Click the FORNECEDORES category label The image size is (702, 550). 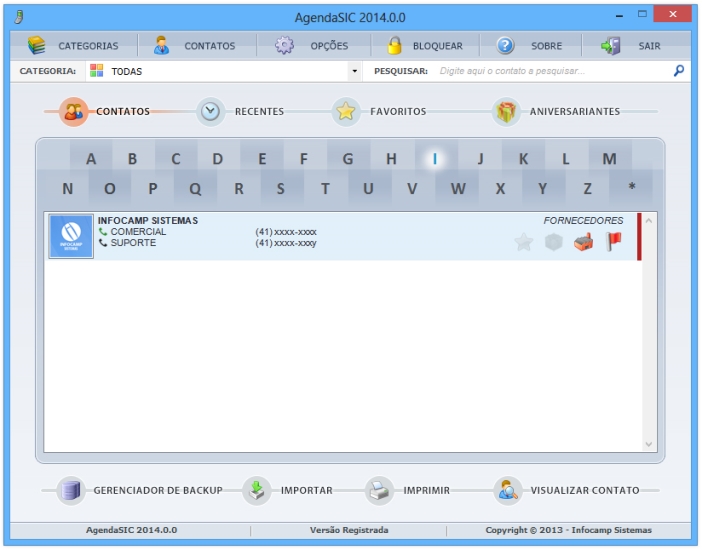point(583,220)
